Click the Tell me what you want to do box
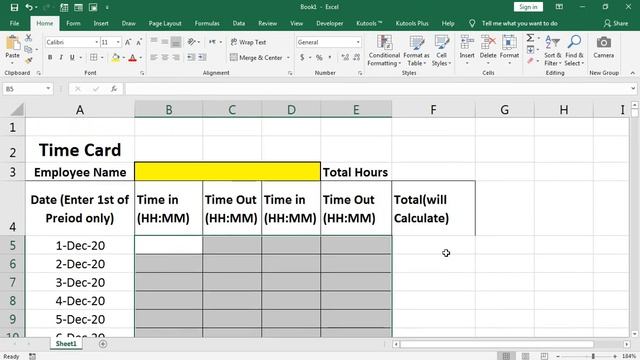Image resolution: width=640 pixels, height=360 pixels. tap(519, 23)
